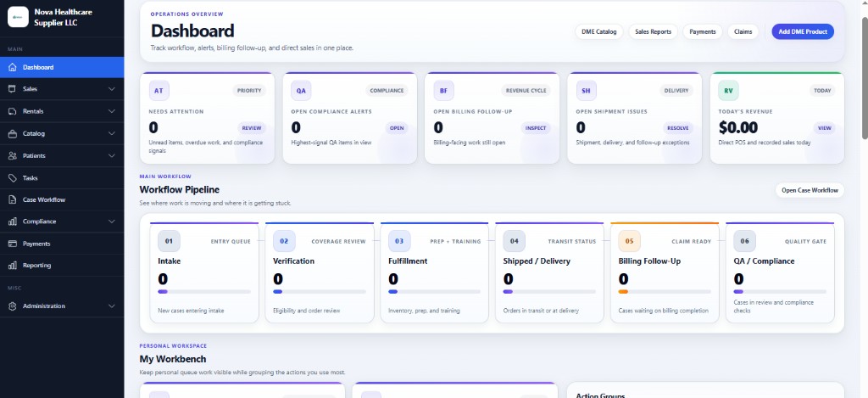The height and width of the screenshot is (398, 868).
Task: Click the PRIORITY tag on Needs Attention card
Action: click(249, 90)
